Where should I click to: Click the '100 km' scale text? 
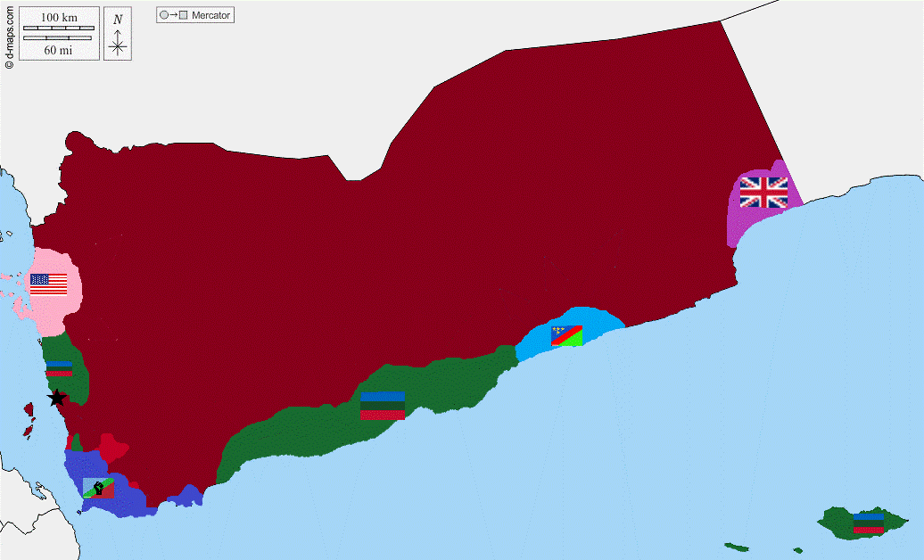(x=59, y=18)
